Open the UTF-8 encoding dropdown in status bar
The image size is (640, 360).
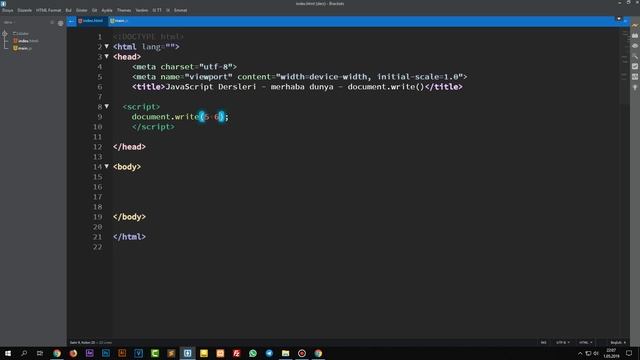(x=562, y=342)
